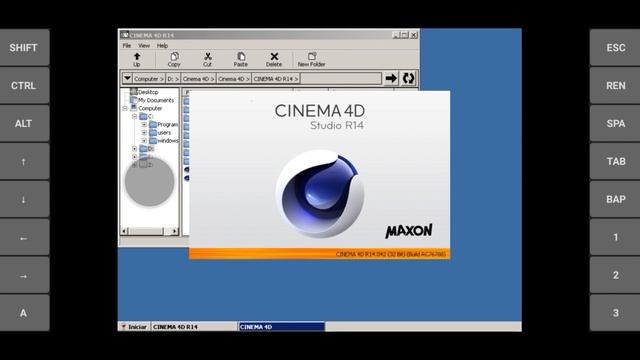Image resolution: width=640 pixels, height=360 pixels.
Task: Refresh the file listing
Action: pyautogui.click(x=409, y=78)
